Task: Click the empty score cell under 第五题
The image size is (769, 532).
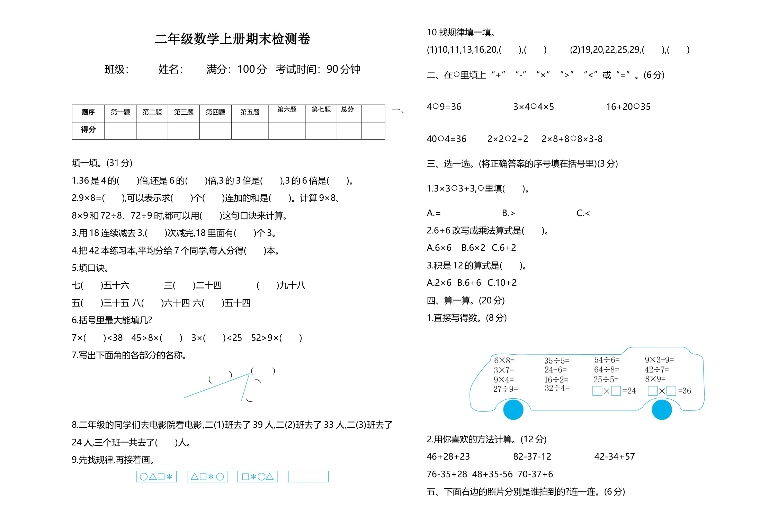Action: (x=250, y=131)
